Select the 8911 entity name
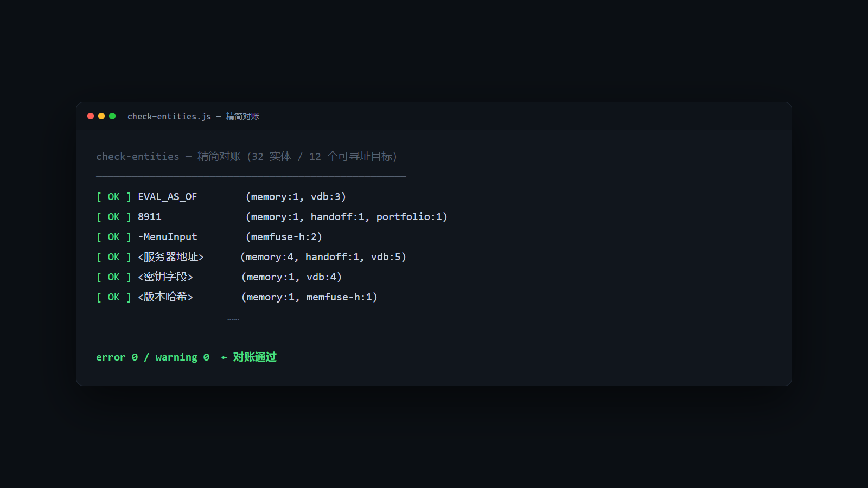The image size is (868, 488). click(x=150, y=217)
